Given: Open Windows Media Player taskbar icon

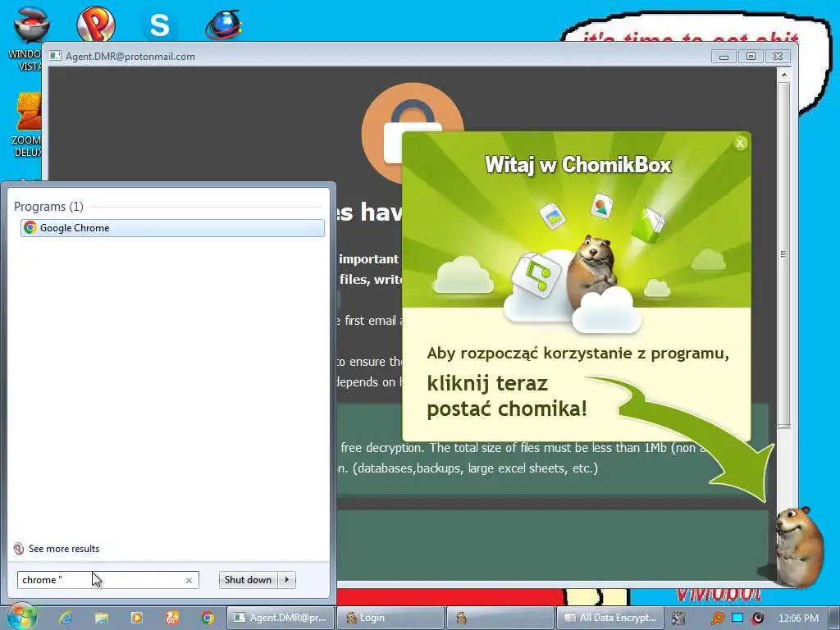Looking at the screenshot, I should (137, 618).
